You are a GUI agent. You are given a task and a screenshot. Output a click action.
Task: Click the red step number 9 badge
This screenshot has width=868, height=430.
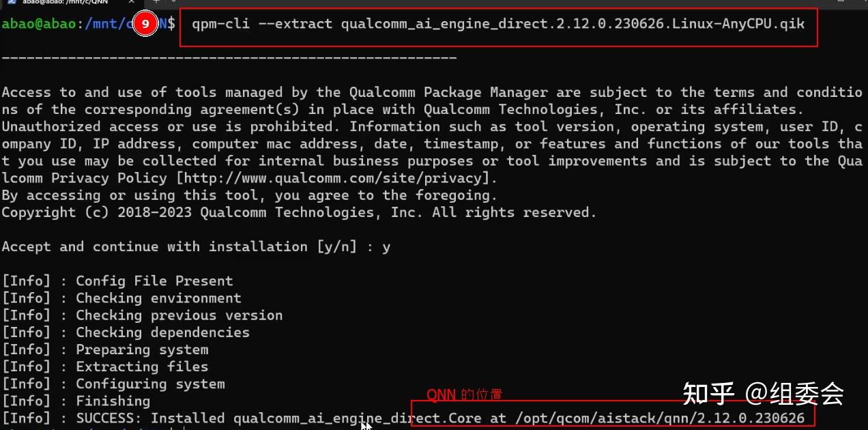[x=145, y=24]
